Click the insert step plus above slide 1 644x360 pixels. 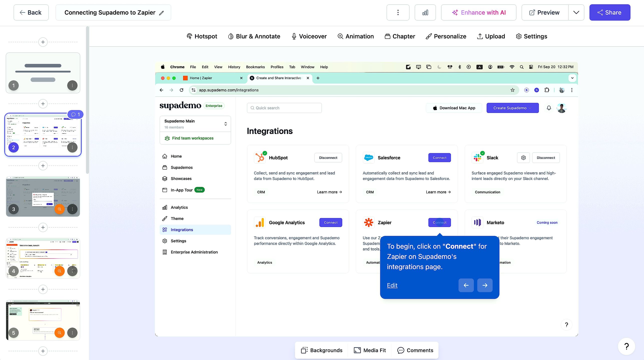[x=43, y=42]
